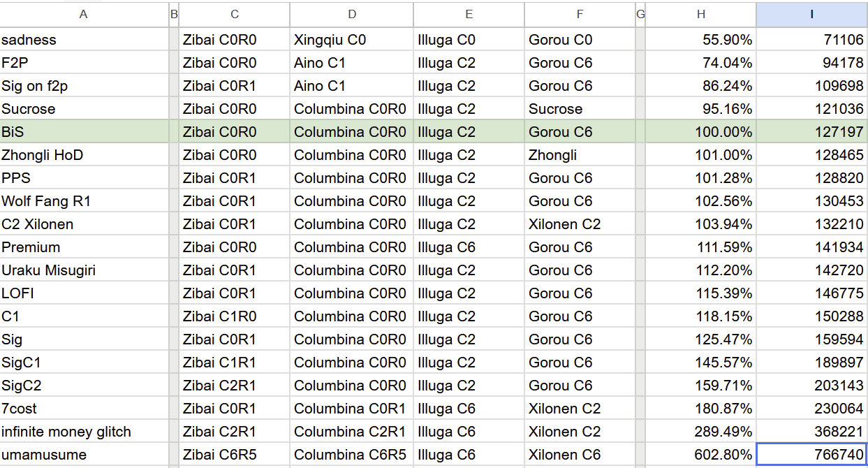Image resolution: width=868 pixels, height=468 pixels.
Task: Click the '189897' cell
Action: coord(811,363)
